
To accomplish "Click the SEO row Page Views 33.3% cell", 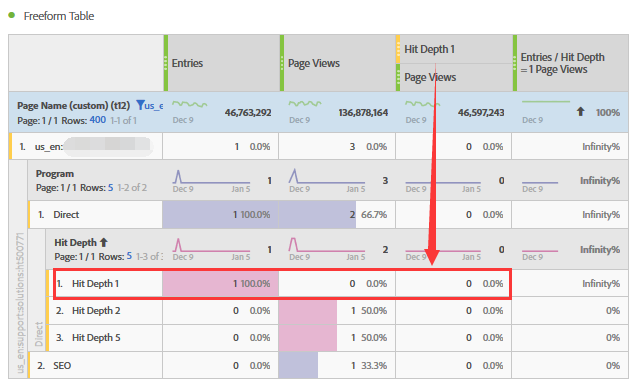I will [x=337, y=365].
